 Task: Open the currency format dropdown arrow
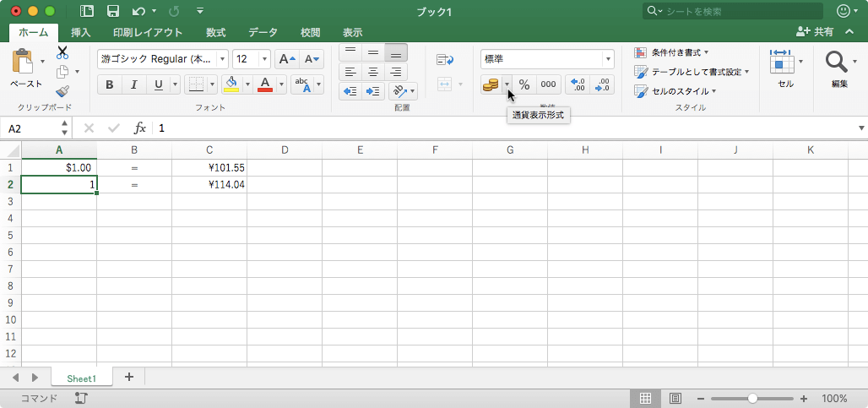pos(507,84)
